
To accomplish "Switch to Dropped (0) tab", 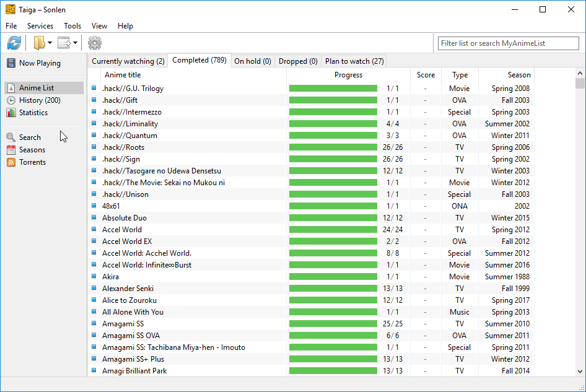I will point(298,61).
